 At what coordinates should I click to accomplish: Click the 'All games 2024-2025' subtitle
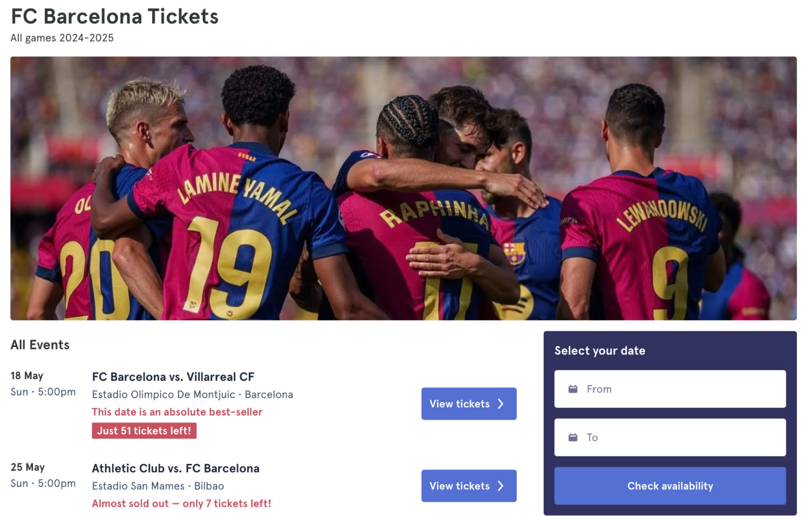(62, 39)
